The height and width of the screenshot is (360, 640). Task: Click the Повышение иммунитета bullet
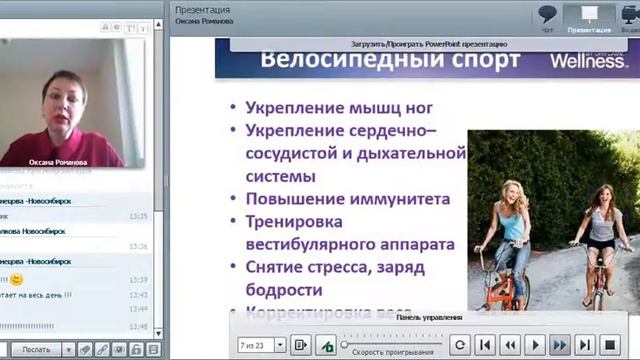pyautogui.click(x=348, y=199)
